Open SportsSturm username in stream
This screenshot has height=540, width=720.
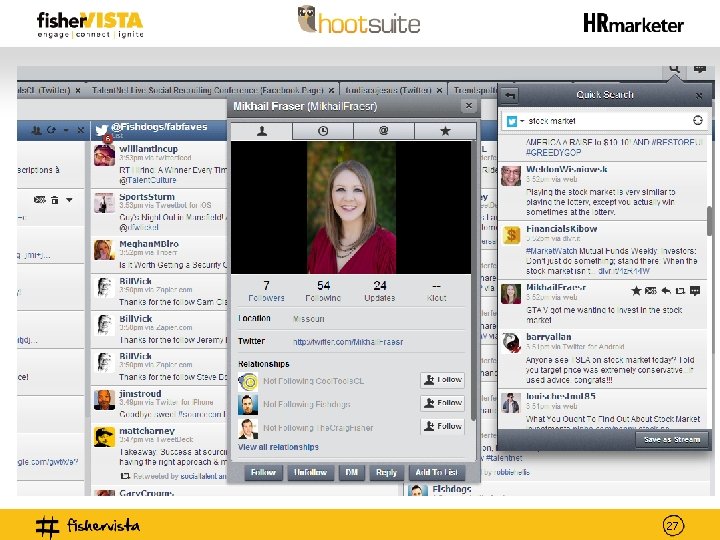pyautogui.click(x=146, y=197)
